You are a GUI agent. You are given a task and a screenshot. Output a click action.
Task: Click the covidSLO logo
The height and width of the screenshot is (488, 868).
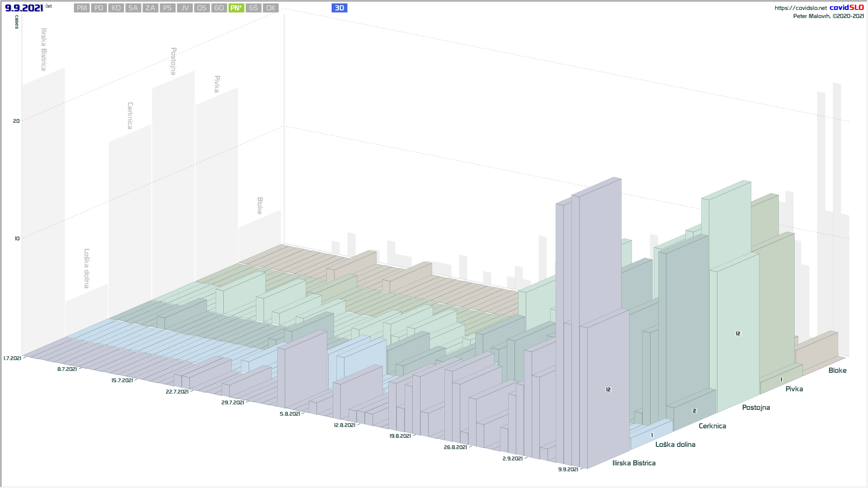846,8
